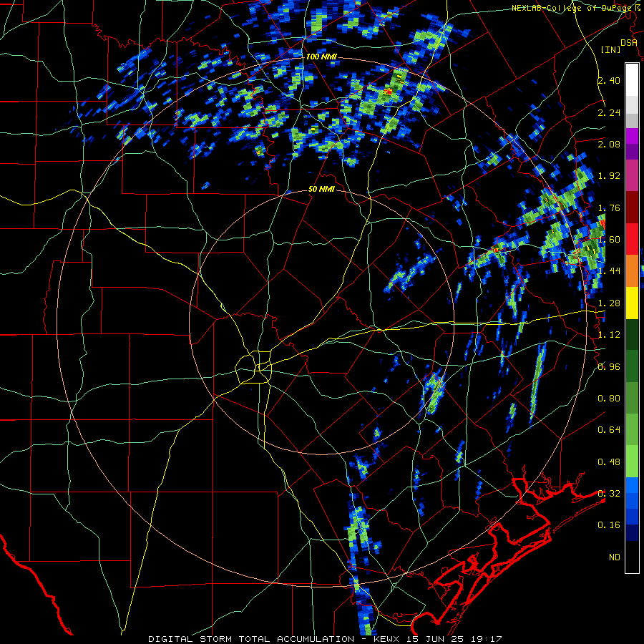Pick the orange swatch in the color scale

tap(632, 271)
